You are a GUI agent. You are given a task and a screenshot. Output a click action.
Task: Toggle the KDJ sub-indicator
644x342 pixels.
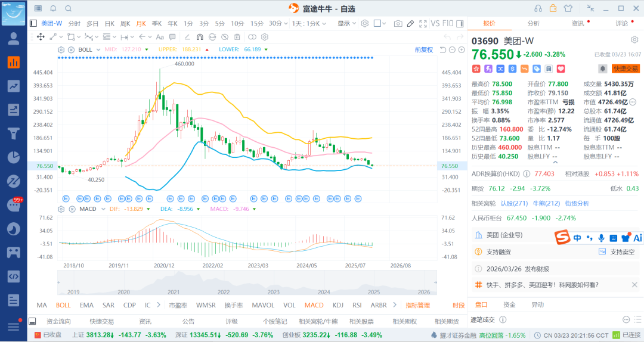[x=338, y=305]
